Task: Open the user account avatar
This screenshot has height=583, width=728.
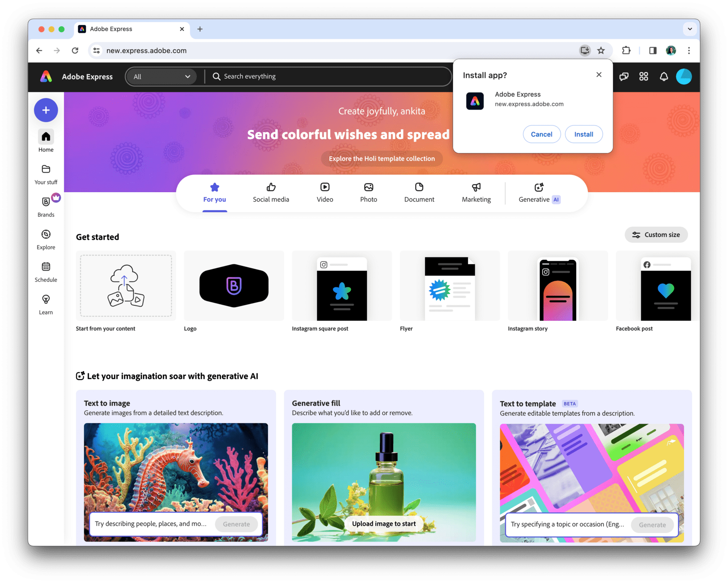Action: [x=684, y=76]
